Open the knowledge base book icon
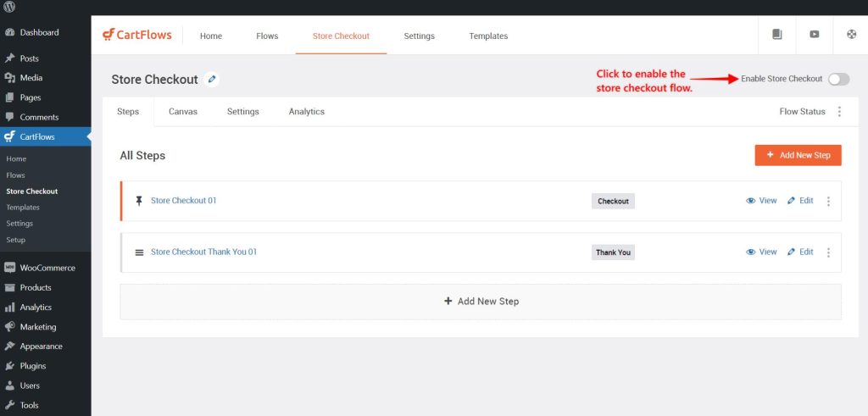The width and height of the screenshot is (868, 416). click(777, 34)
